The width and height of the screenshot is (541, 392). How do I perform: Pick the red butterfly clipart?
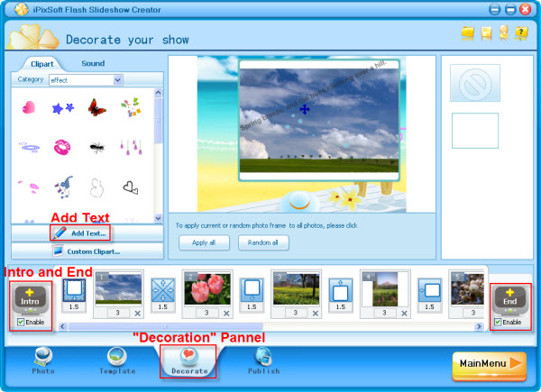[x=97, y=107]
